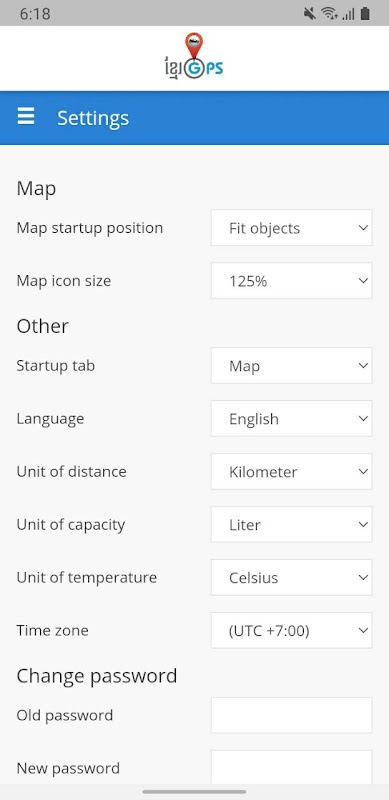Open Unit of capacity selector
The height and width of the screenshot is (800, 389).
pos(291,524)
